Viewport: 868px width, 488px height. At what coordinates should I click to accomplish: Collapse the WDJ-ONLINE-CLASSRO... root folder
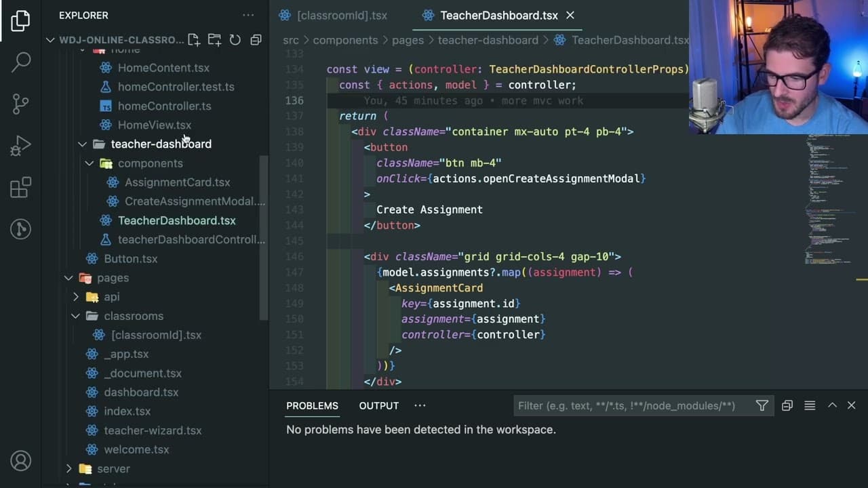50,40
